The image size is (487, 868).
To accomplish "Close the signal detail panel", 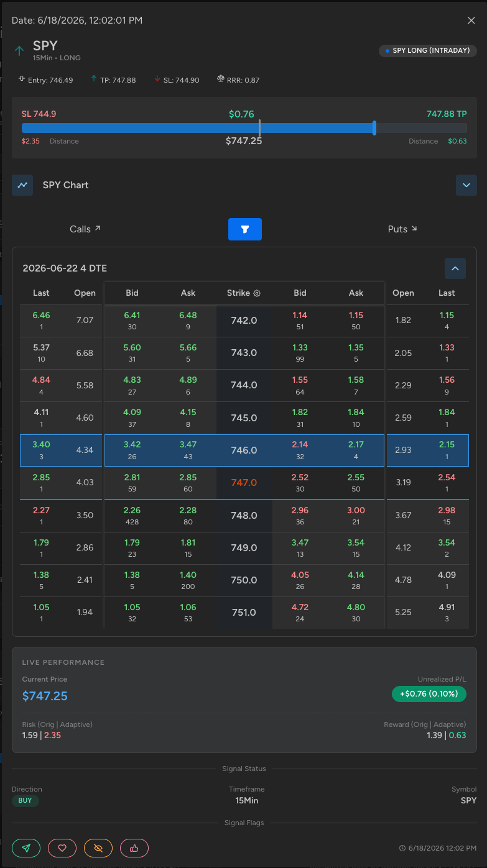I will [x=471, y=21].
